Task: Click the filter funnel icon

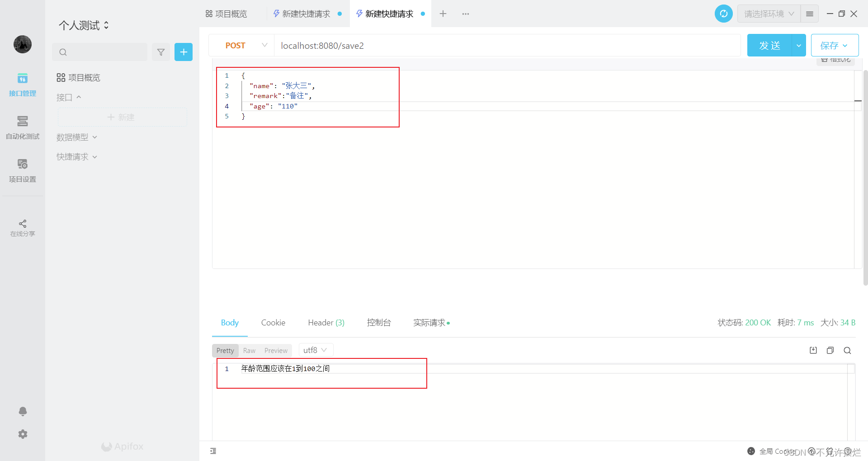Action: 161,52
